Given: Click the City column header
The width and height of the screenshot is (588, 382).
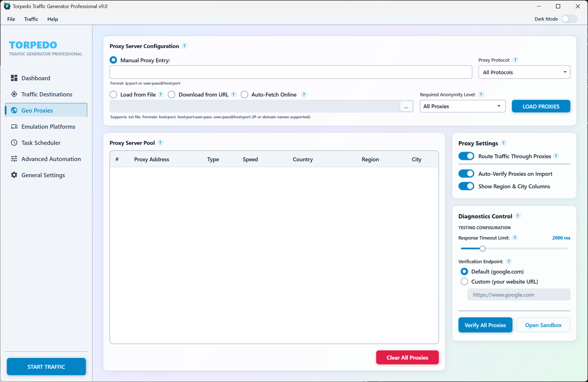Looking at the screenshot, I should pyautogui.click(x=416, y=159).
